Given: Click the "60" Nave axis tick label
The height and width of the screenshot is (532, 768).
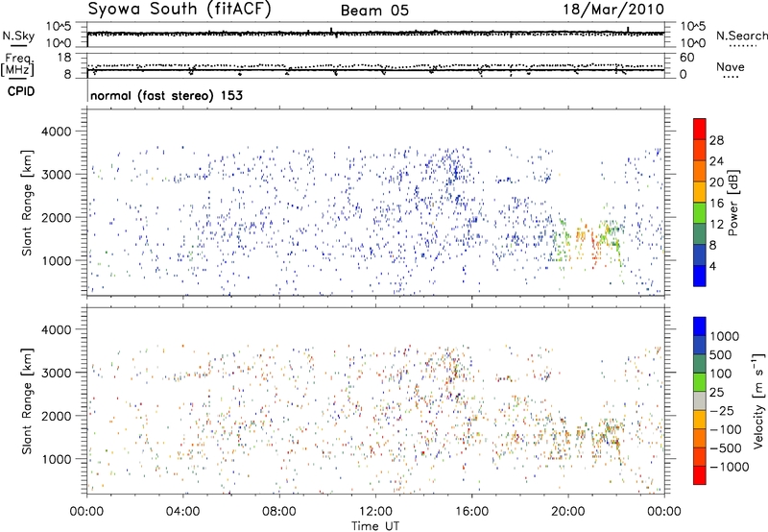Looking at the screenshot, I should pyautogui.click(x=687, y=58).
